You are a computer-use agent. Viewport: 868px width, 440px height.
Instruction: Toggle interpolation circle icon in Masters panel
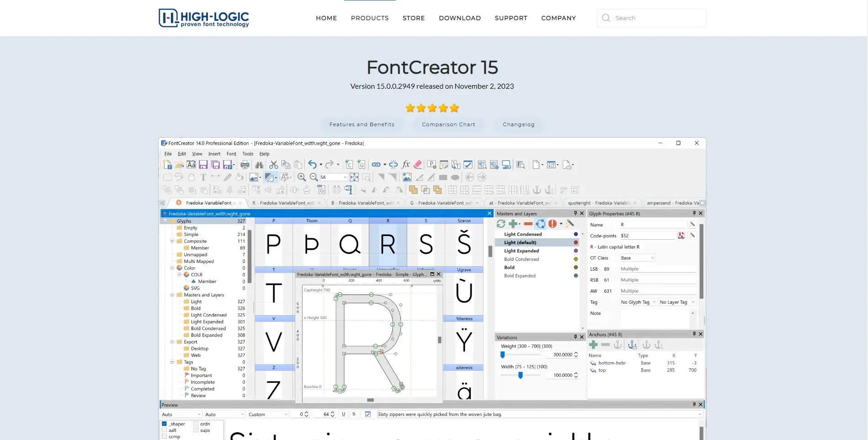tap(540, 224)
